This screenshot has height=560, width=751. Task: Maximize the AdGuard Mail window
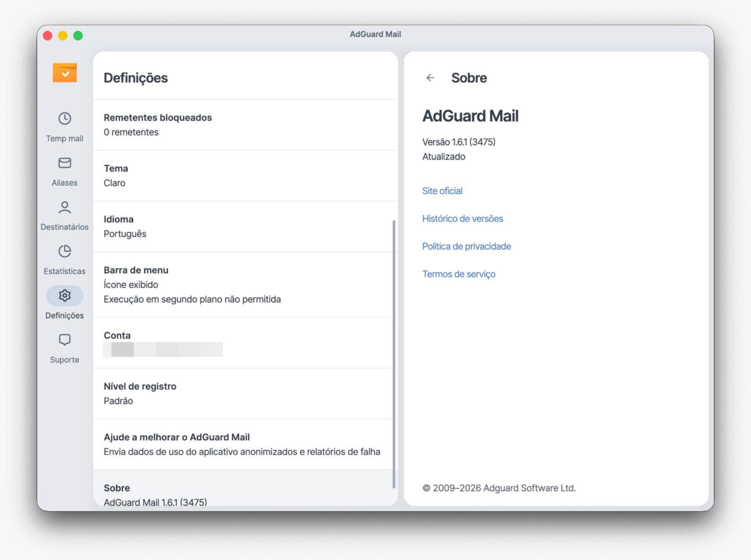coord(78,36)
